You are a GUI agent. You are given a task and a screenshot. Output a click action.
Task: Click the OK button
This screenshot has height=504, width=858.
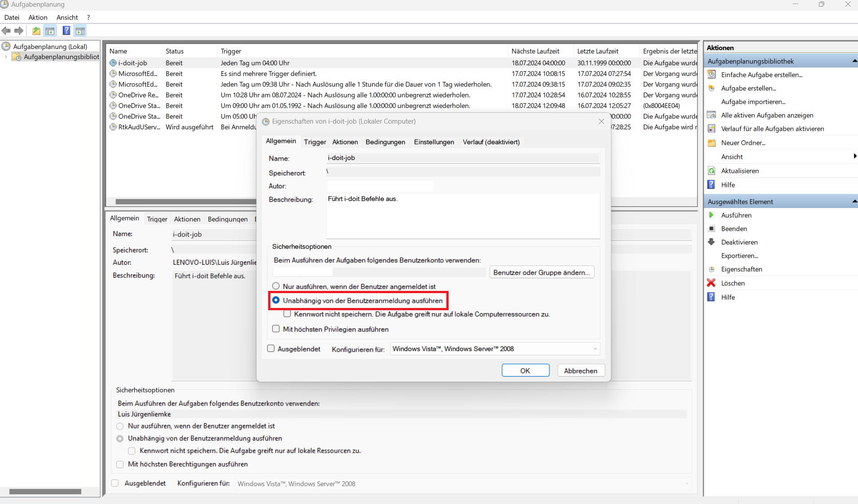coord(525,371)
